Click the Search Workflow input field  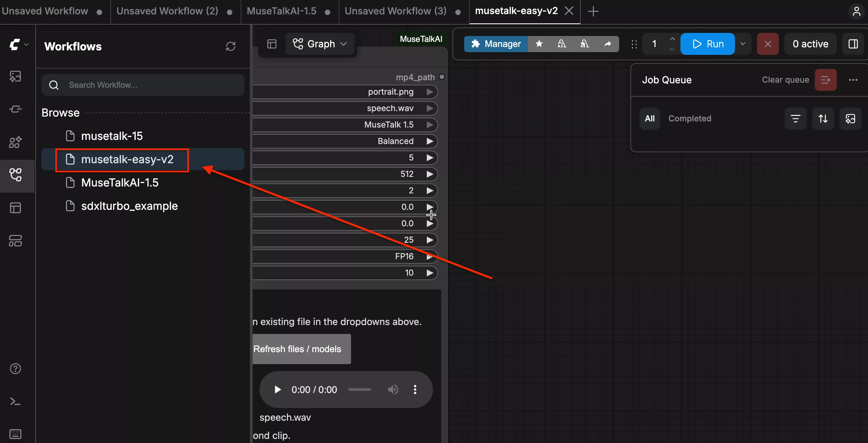143,85
